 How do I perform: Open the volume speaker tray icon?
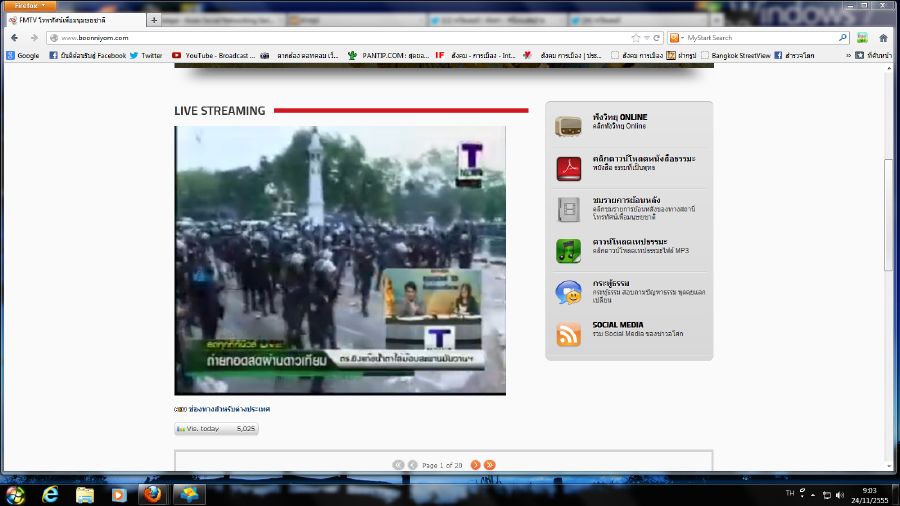click(840, 495)
